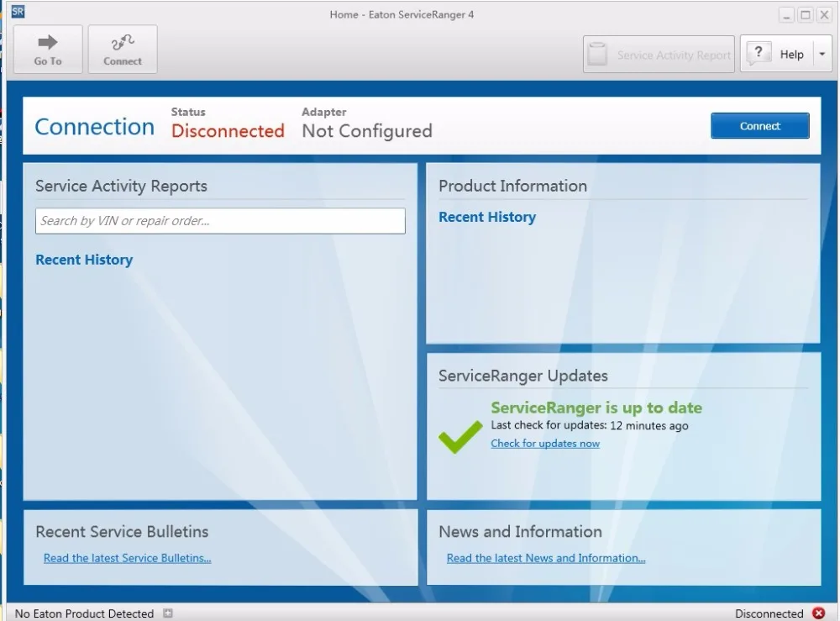Viewport: 840px width, 621px height.
Task: Click the Connect toolbar button with plug icon
Action: point(123,50)
